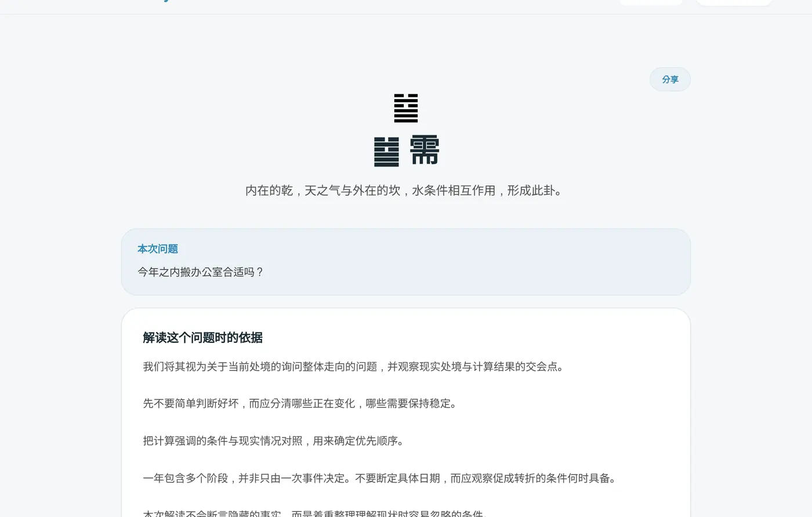Click the small hexagram symbol above the title
Viewport: 812px width, 517px height.
tap(406, 108)
